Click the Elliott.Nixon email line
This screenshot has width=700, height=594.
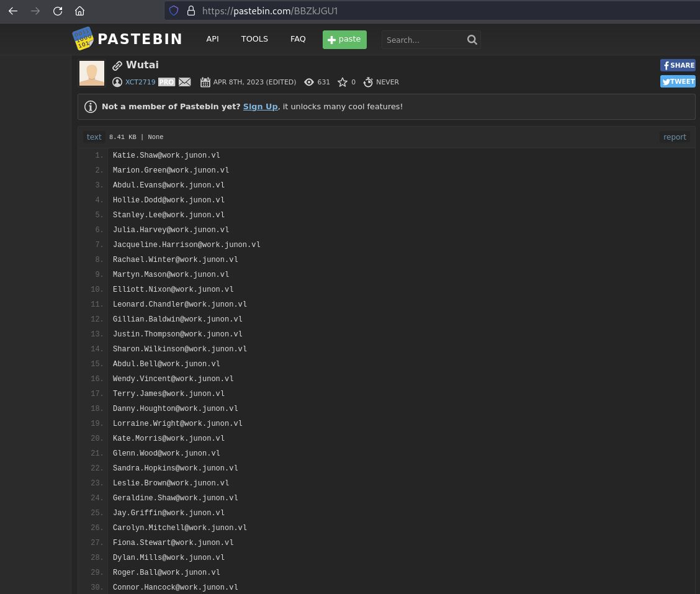tap(173, 289)
